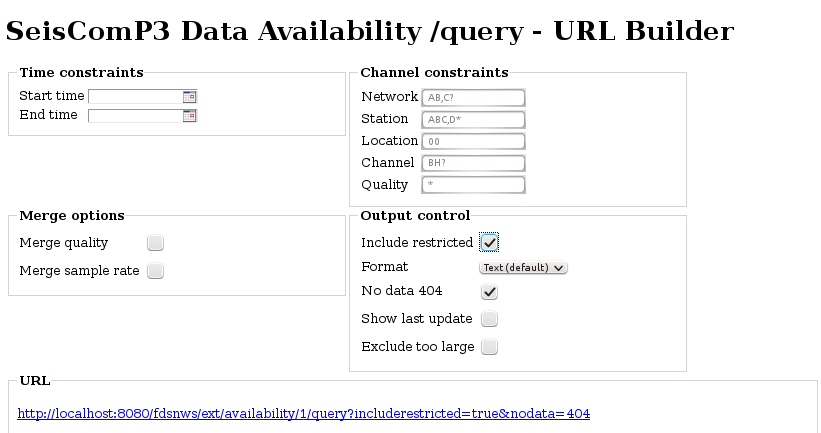Open the generated availability query URL link
This screenshot has width=821, height=433.
pos(304,414)
